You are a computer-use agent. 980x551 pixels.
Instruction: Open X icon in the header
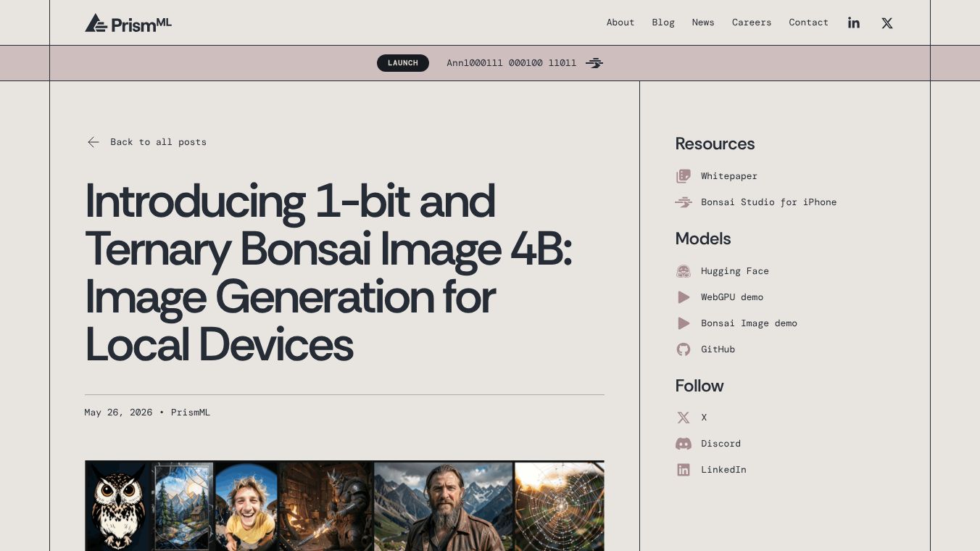coord(887,22)
